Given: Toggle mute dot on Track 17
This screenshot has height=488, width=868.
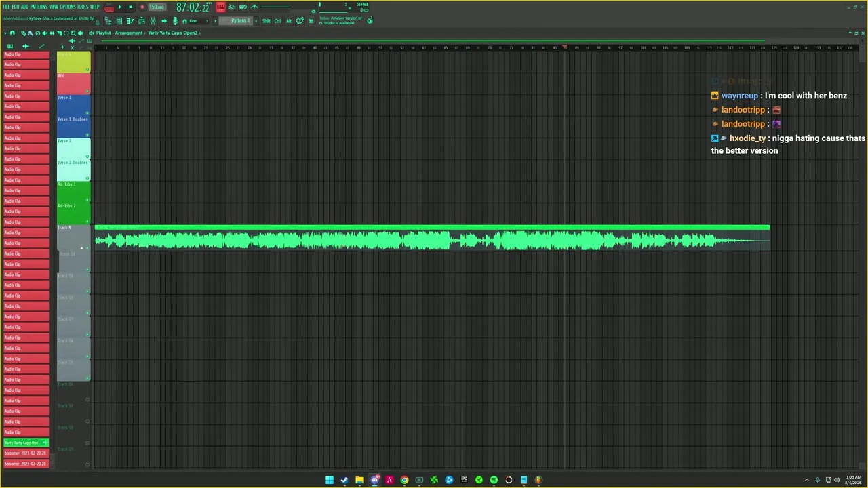Looking at the screenshot, I should [x=87, y=421].
